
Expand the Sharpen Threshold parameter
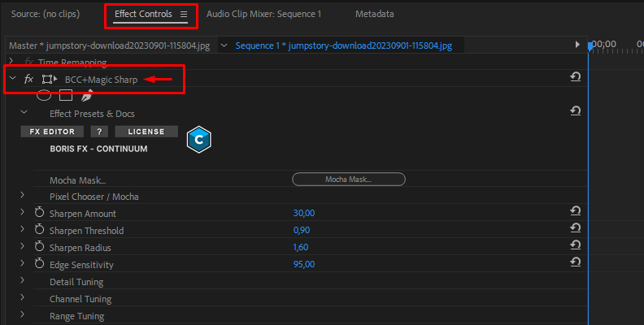pos(23,229)
